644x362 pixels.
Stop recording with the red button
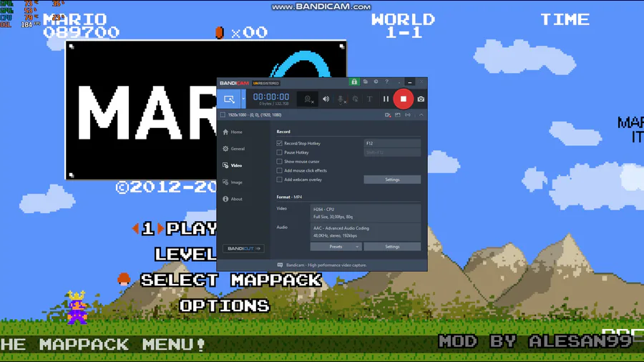(404, 99)
